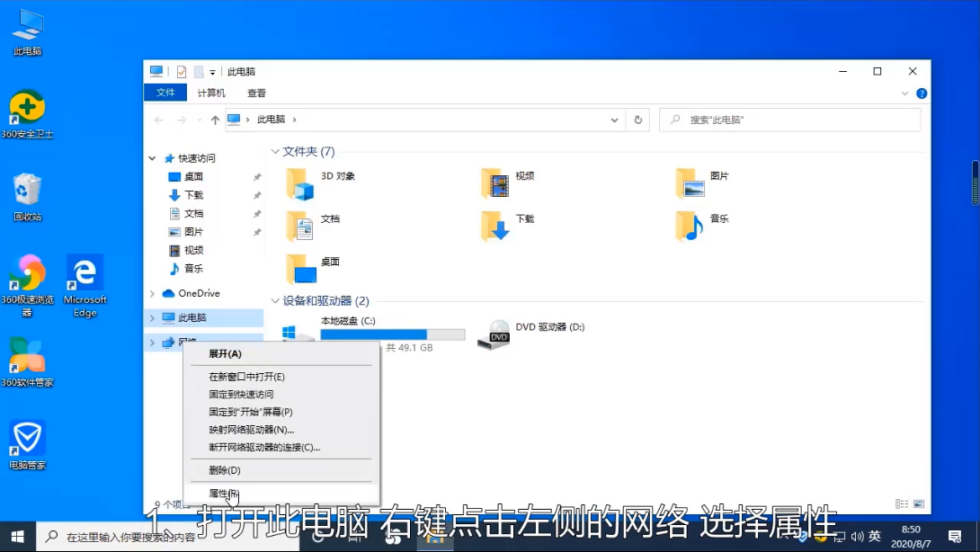Open the 计算机 ribbon tab
The image size is (980, 552).
(211, 93)
